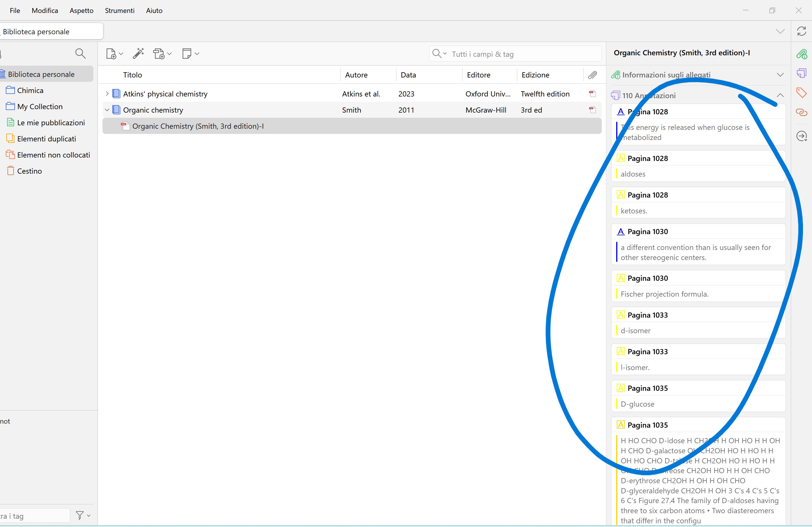Expand the Atkins' physical chemistry item

(x=107, y=94)
